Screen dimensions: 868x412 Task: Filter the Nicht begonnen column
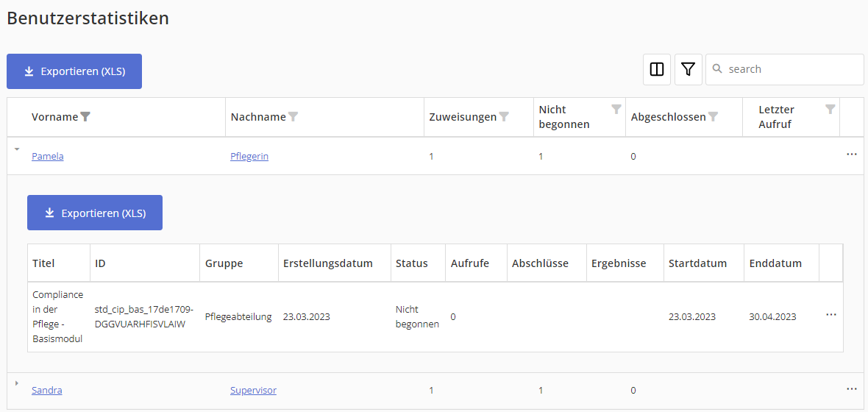(x=616, y=109)
